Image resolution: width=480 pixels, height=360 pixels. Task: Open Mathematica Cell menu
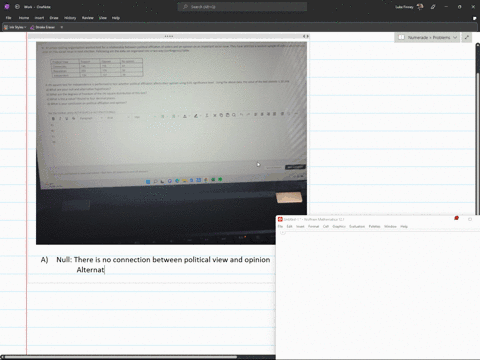coord(326,227)
